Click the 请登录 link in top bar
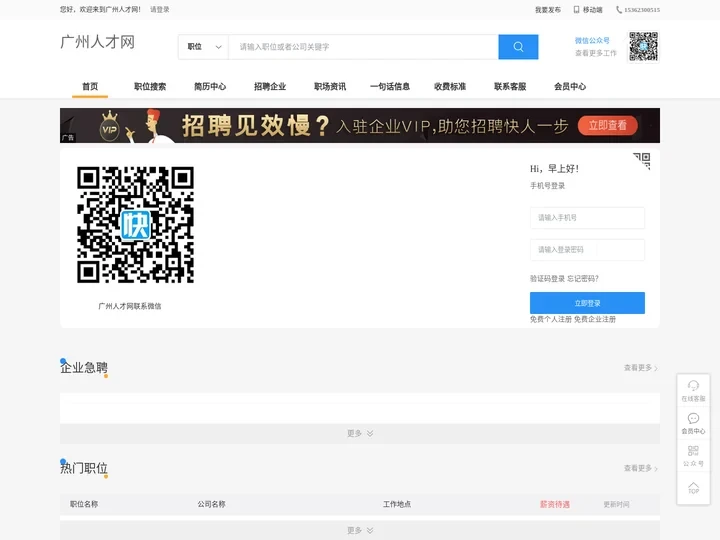 (x=160, y=9)
